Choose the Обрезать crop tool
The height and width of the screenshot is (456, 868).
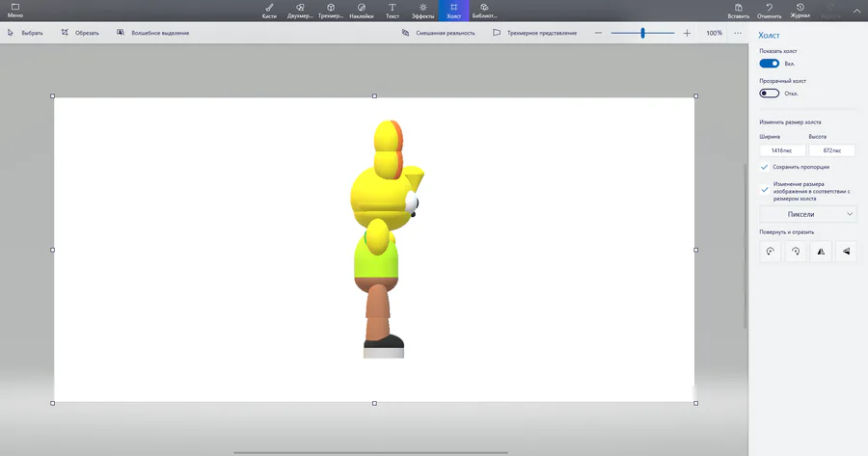(80, 33)
